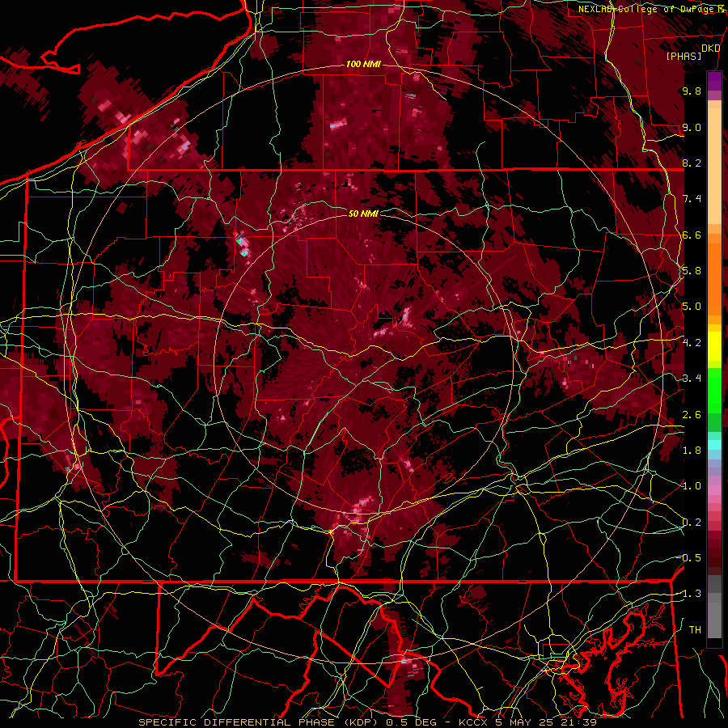Click the KCCX station identifier text
The image size is (728, 728).
[x=473, y=722]
